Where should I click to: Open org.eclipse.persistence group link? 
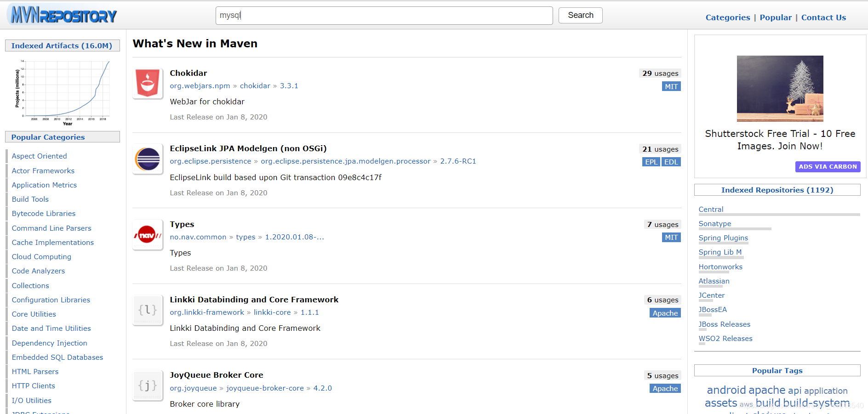pyautogui.click(x=210, y=161)
